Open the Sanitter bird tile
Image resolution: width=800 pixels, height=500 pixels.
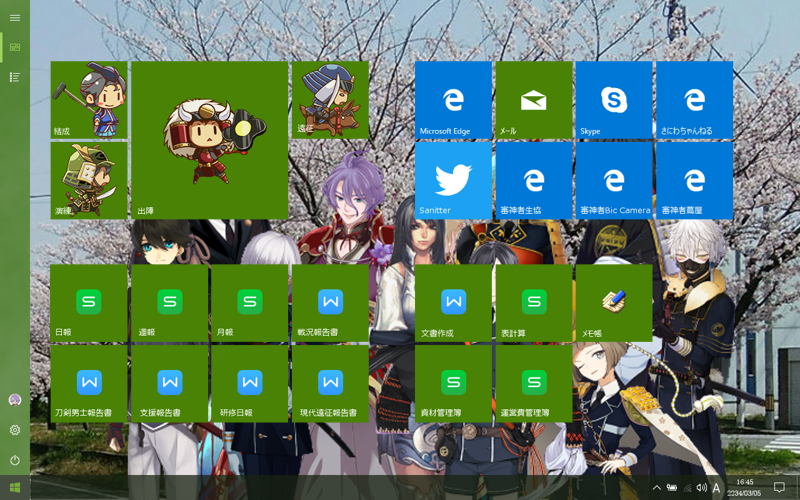click(453, 180)
